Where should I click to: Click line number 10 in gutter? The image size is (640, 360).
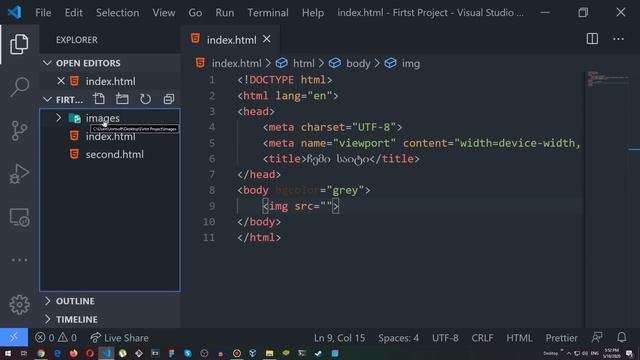click(209, 222)
